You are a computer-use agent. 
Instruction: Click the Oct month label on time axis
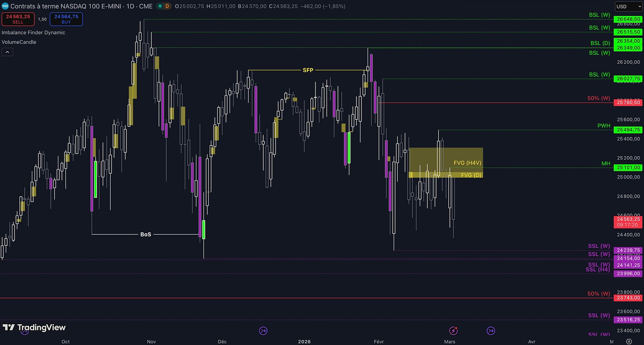(65, 341)
